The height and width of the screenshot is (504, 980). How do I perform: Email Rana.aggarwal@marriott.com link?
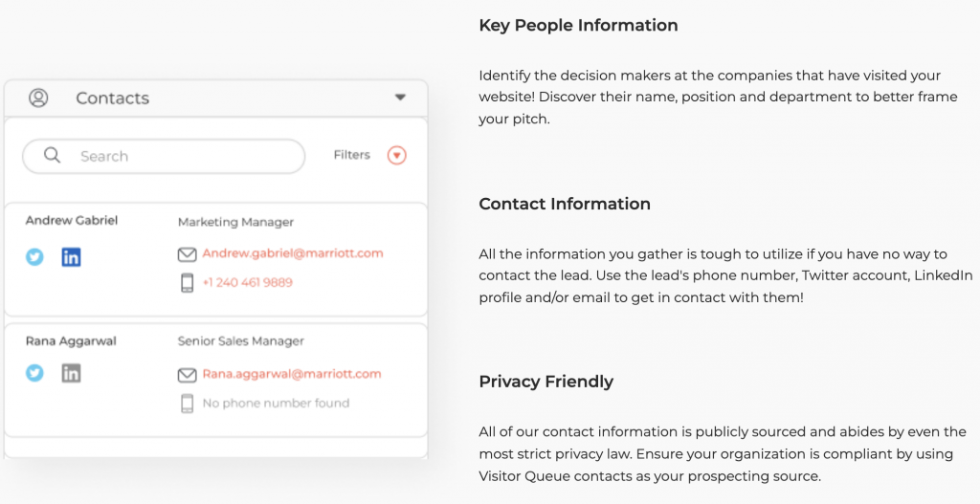[x=292, y=374]
